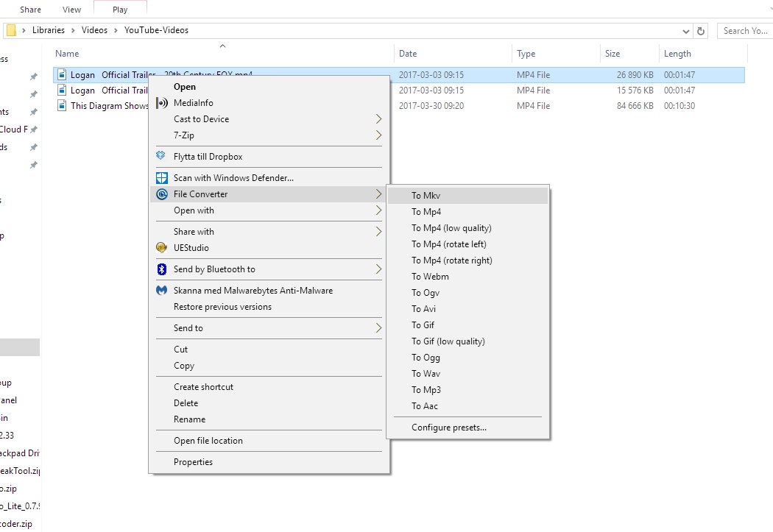Select To Webm conversion preset
Viewport: 773px width, 532px height.
467,277
